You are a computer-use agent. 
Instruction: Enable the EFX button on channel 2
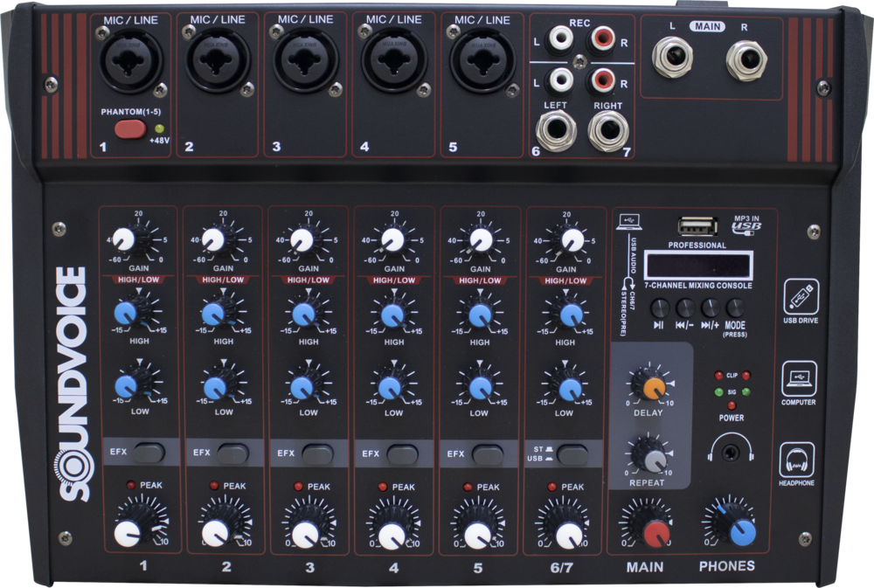pyautogui.click(x=233, y=453)
